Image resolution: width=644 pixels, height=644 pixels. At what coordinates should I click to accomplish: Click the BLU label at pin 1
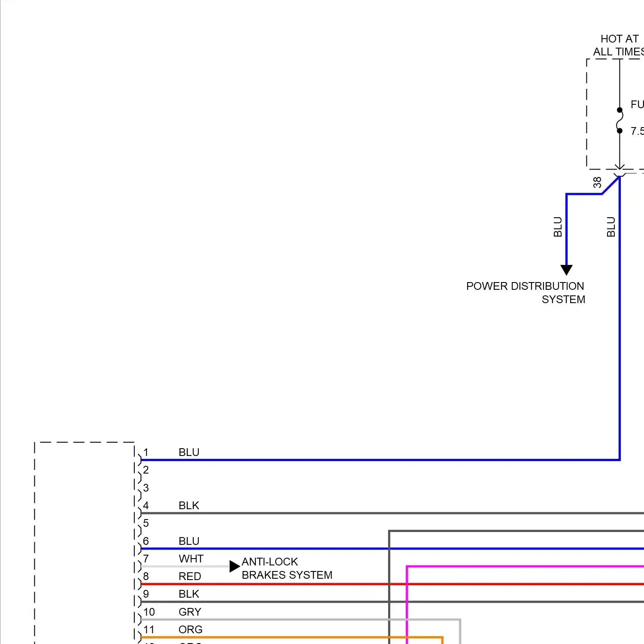[189, 452]
